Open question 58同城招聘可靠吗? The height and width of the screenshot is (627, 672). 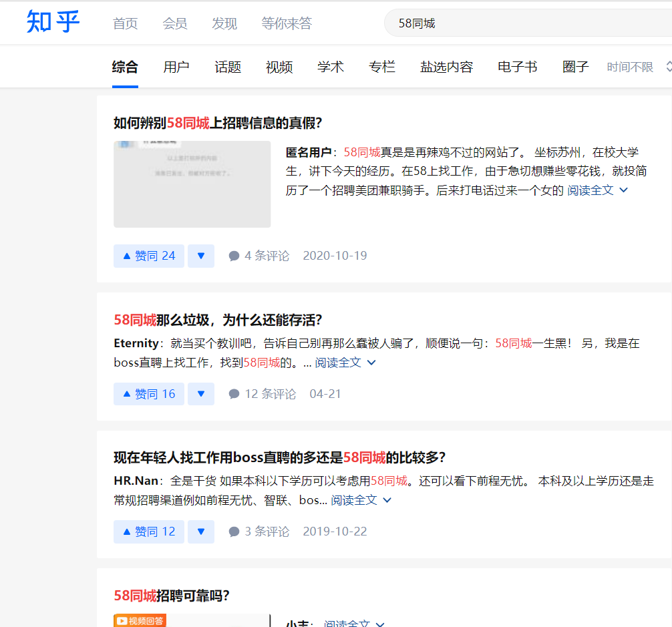click(172, 596)
